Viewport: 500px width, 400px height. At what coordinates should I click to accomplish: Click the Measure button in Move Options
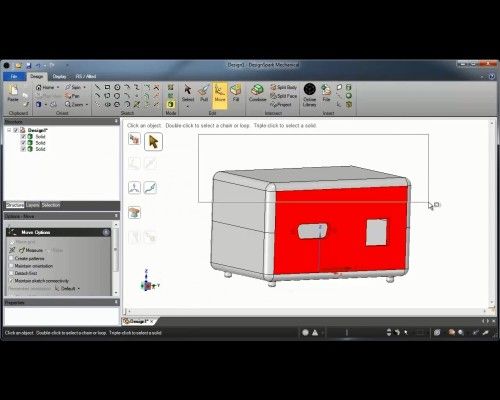pyautogui.click(x=31, y=250)
